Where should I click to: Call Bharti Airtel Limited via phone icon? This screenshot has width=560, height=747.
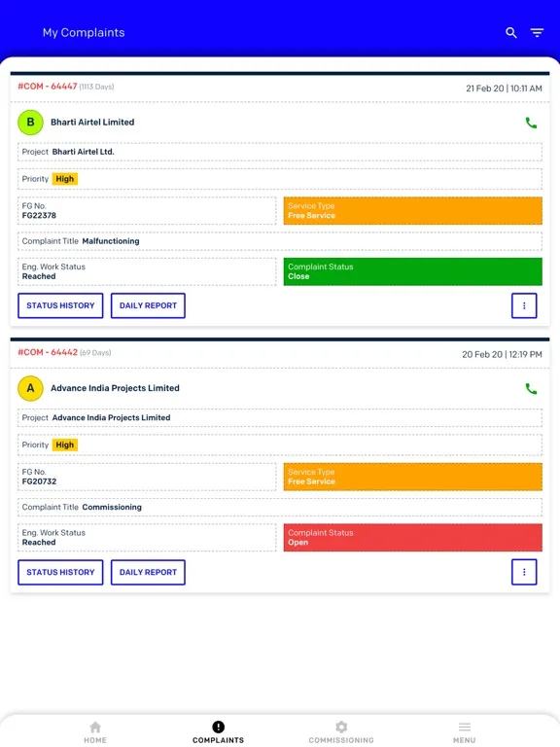[x=531, y=123]
